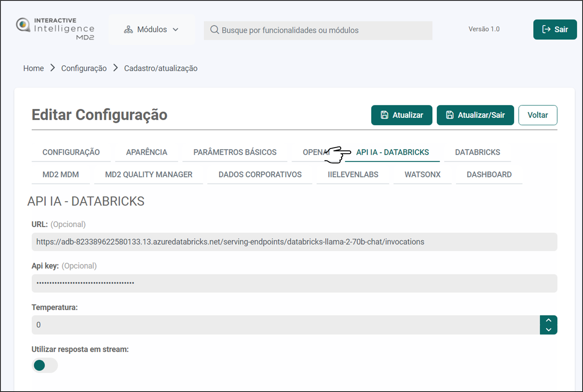The height and width of the screenshot is (392, 583).
Task: Focus the Api key password field
Action: pos(294,283)
